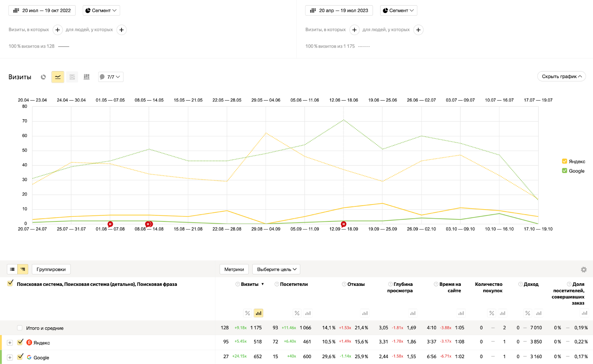Toggle Посетители column bar chart mode

click(x=308, y=313)
